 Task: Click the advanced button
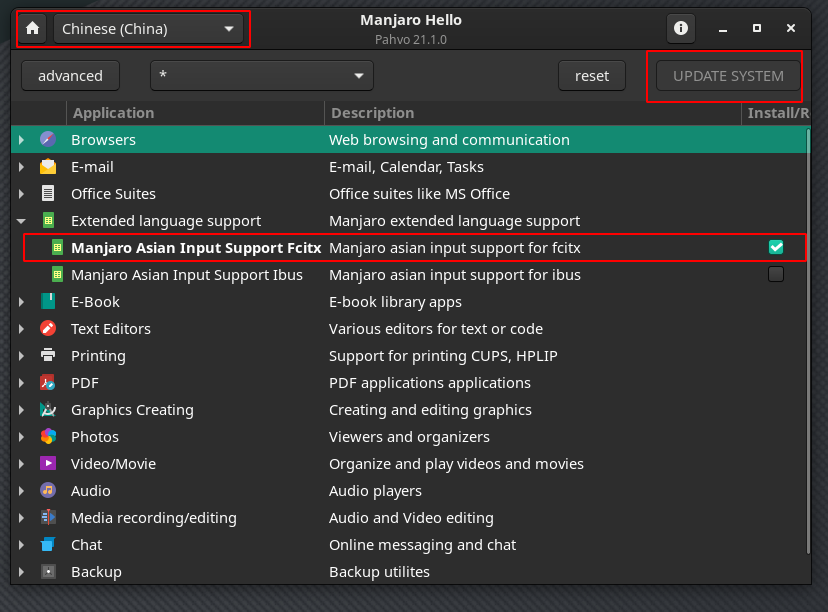70,76
